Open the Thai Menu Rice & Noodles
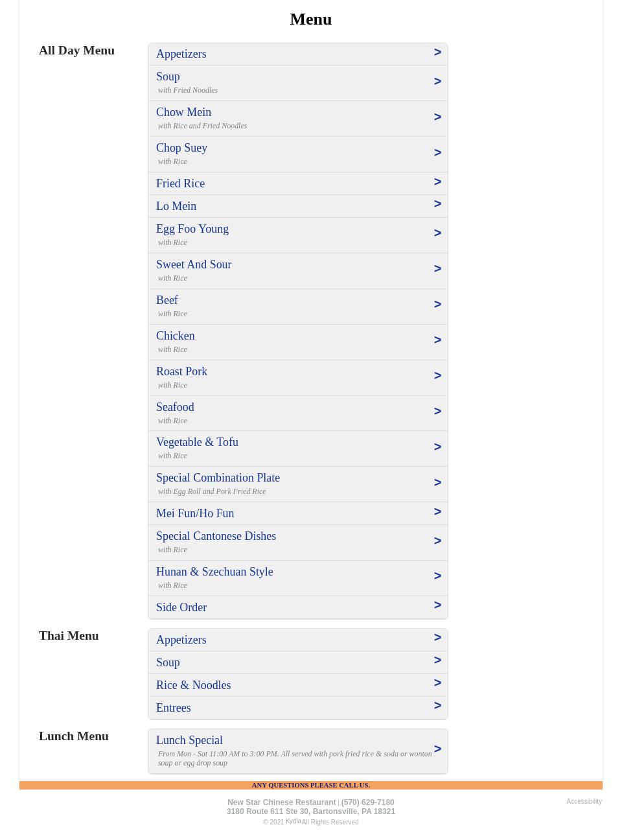The height and width of the screenshot is (840, 622). [x=193, y=685]
